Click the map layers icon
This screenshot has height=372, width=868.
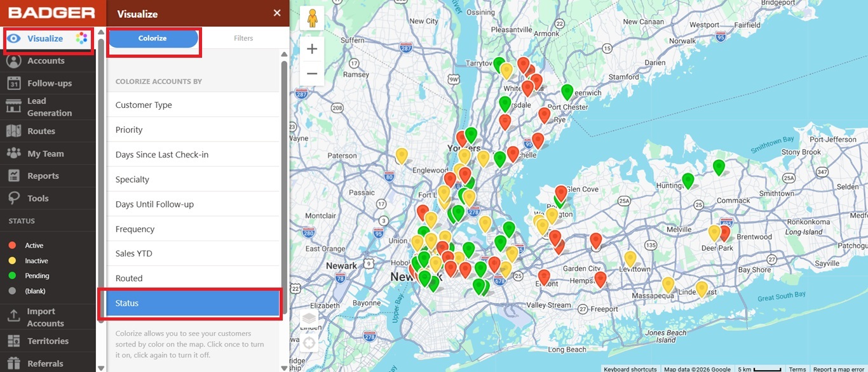coord(309,319)
